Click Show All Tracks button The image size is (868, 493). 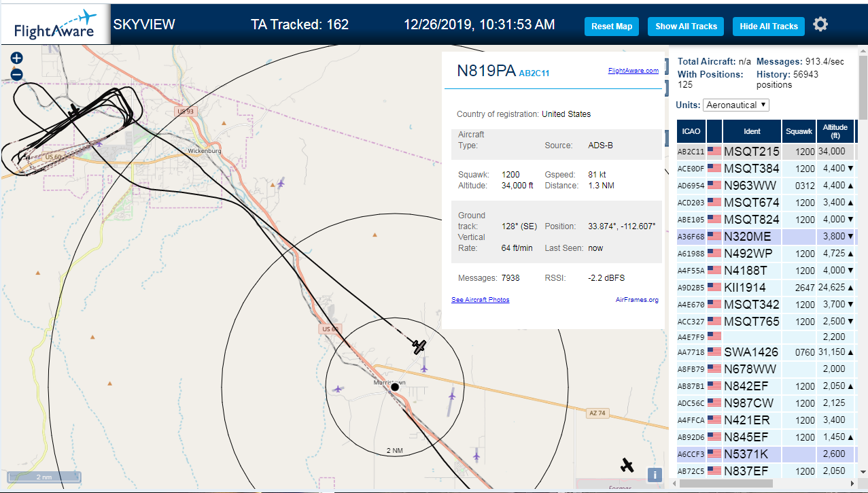click(686, 27)
